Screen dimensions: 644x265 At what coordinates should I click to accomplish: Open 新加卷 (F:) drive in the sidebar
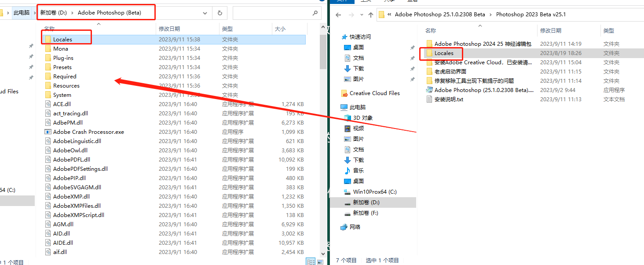pyautogui.click(x=366, y=213)
